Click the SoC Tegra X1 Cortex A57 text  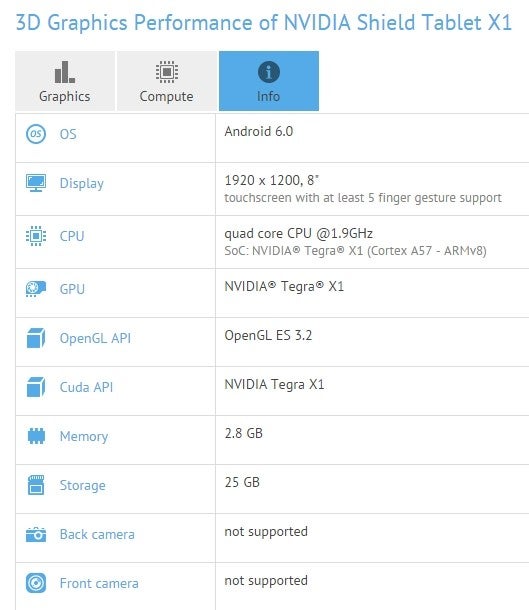(x=356, y=251)
